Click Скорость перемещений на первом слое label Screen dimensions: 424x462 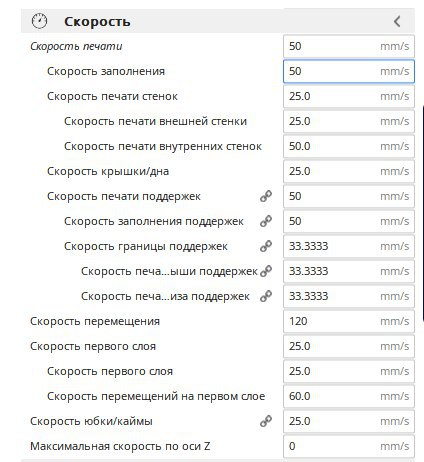tap(156, 396)
